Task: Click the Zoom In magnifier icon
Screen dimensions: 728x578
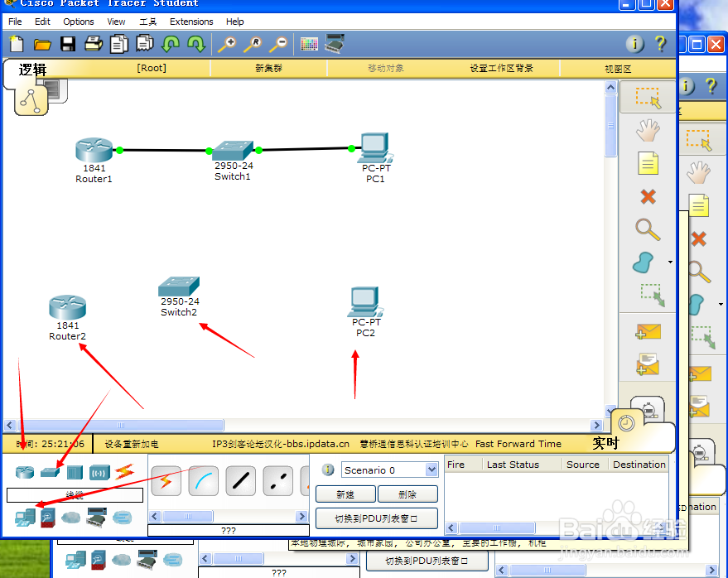Action: [x=227, y=44]
